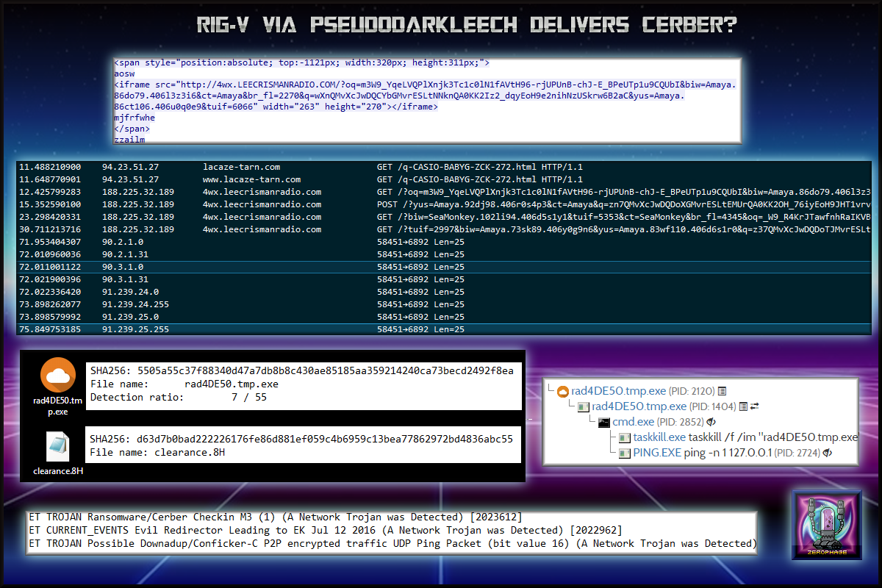
Task: Click the taskkill.exe process icon
Action: (x=623, y=438)
